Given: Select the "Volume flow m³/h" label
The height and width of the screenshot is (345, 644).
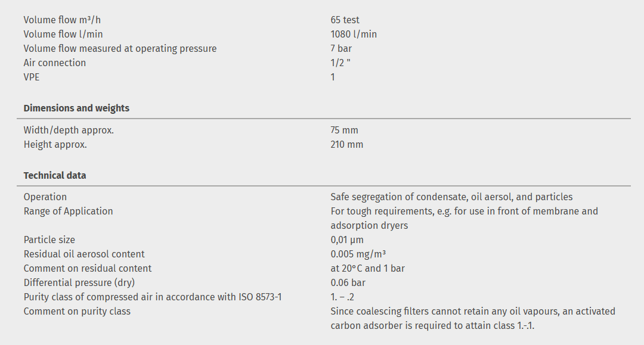Looking at the screenshot, I should click(x=58, y=20).
